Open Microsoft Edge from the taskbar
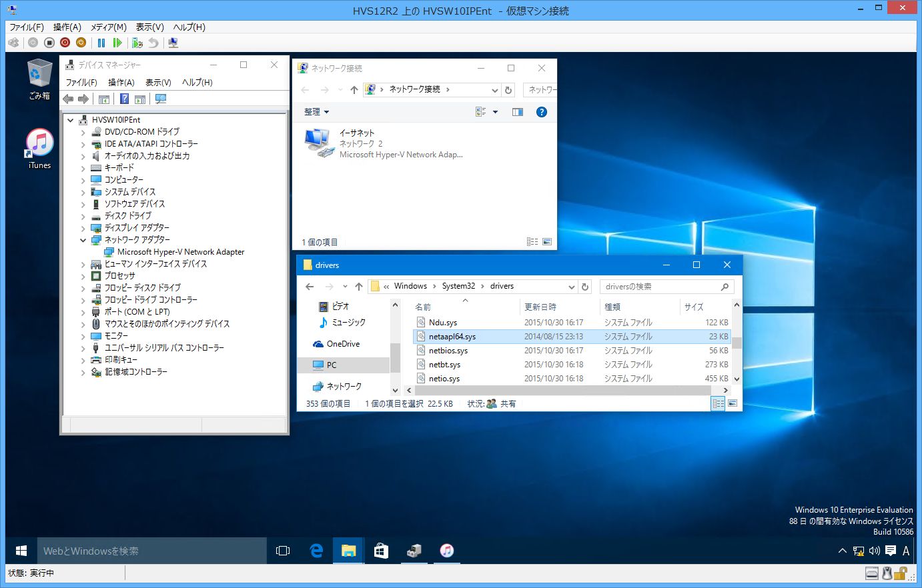This screenshot has width=922, height=588. (316, 551)
